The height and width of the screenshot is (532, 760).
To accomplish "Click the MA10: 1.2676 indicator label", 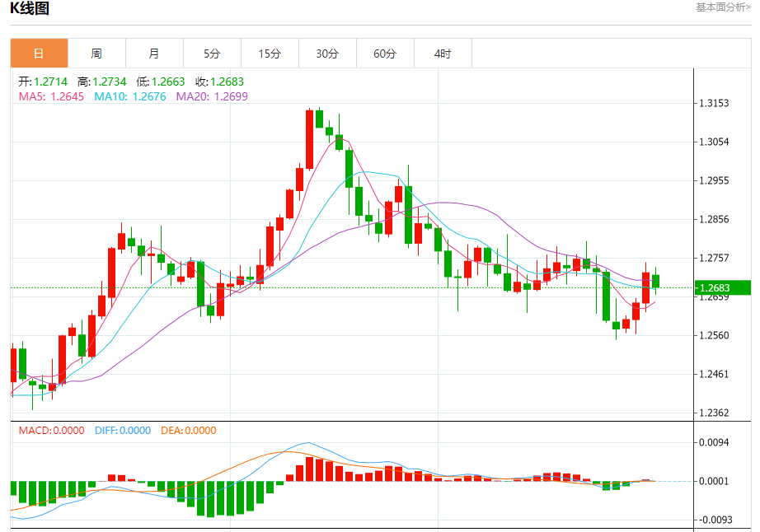I will pos(130,96).
